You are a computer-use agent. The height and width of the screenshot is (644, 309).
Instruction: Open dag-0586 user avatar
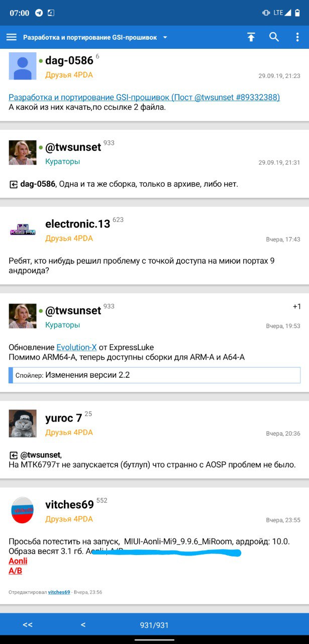23,66
